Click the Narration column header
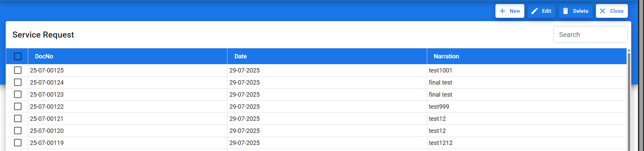This screenshot has width=644, height=151. tap(446, 56)
